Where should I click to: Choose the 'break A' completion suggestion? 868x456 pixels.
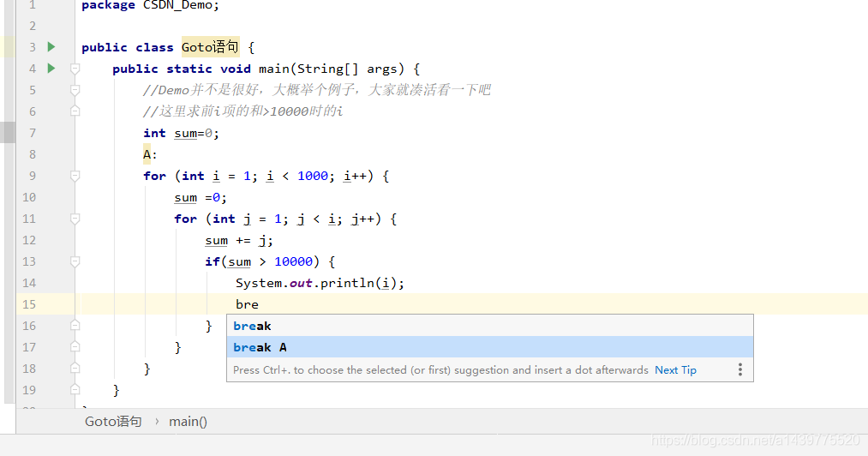pos(490,347)
